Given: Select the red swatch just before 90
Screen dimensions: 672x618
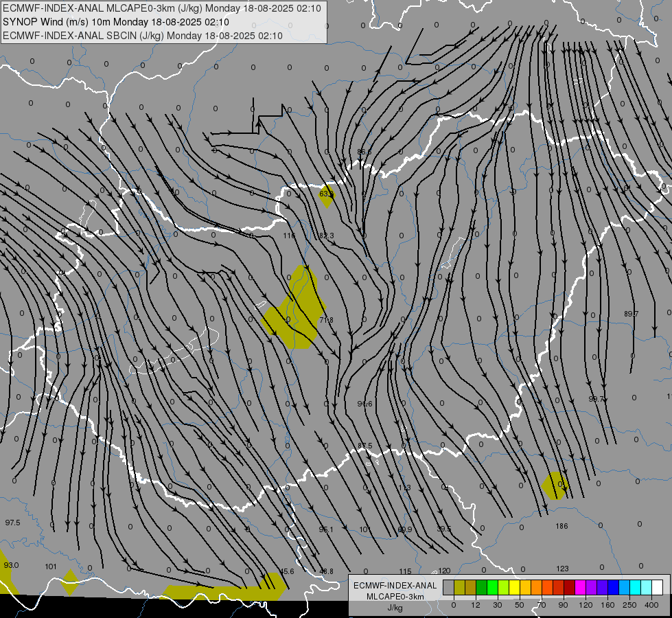Looking at the screenshot, I should coord(559,587).
